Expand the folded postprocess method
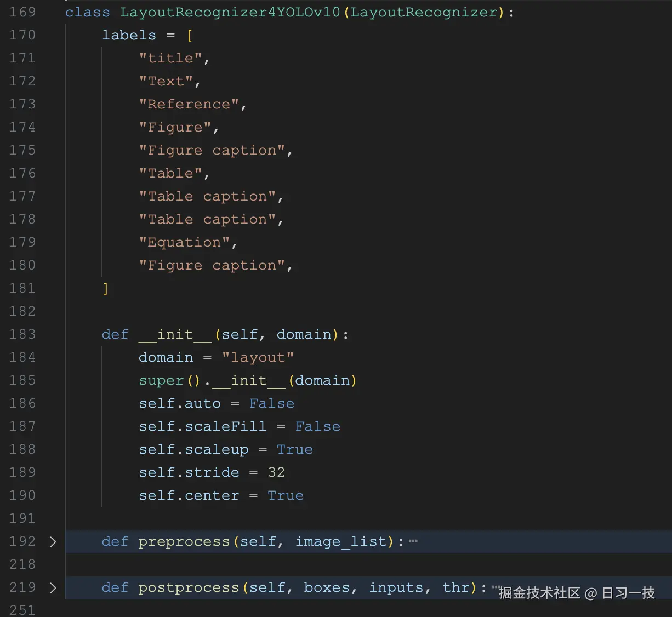This screenshot has width=672, height=617. (53, 587)
